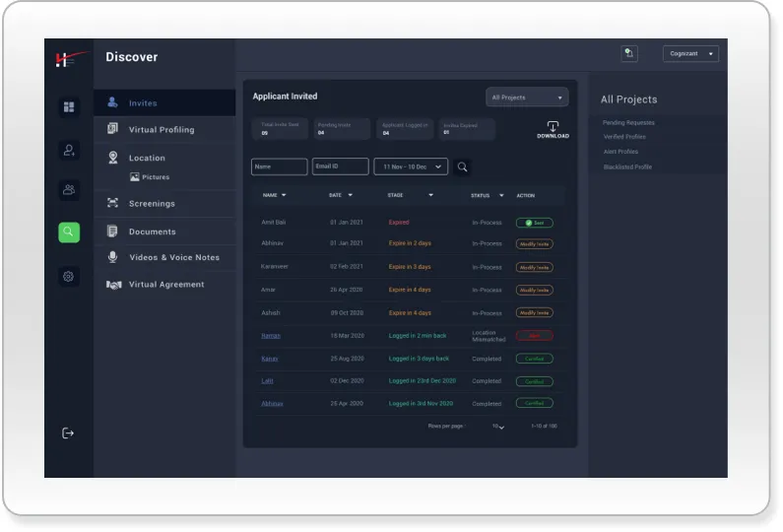Click the microphone icon for Voice Notes

tap(113, 257)
